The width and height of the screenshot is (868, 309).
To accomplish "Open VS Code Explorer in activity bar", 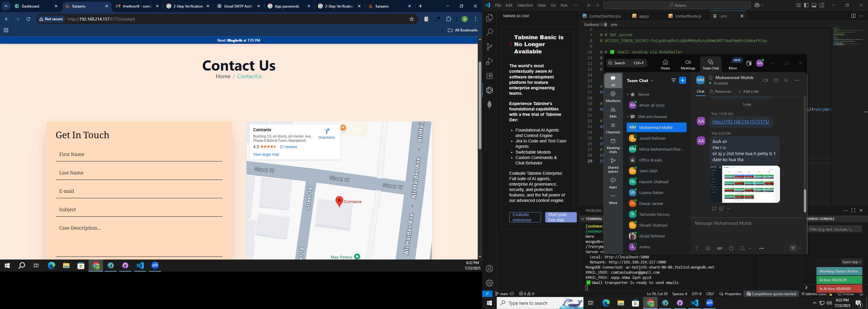I will click(489, 18).
